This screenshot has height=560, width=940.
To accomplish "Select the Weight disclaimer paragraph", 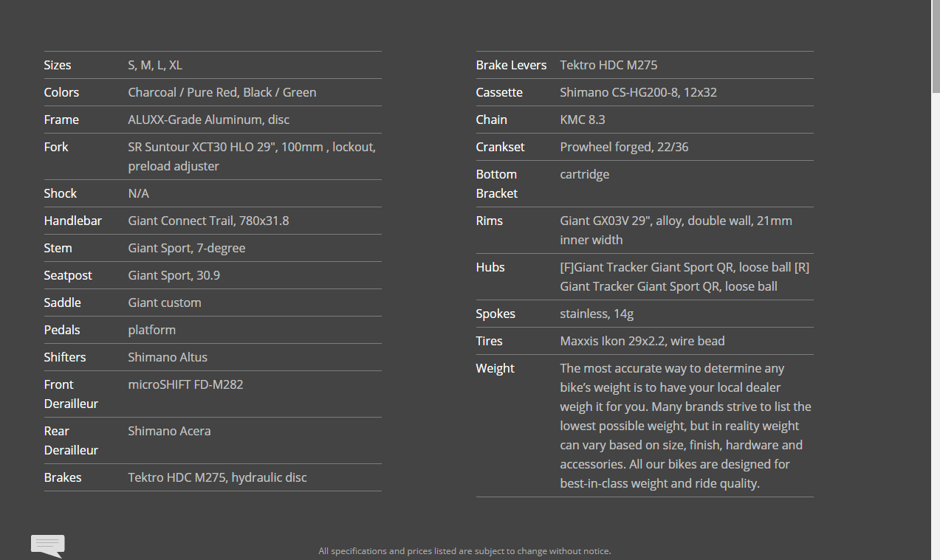I will pyautogui.click(x=686, y=426).
